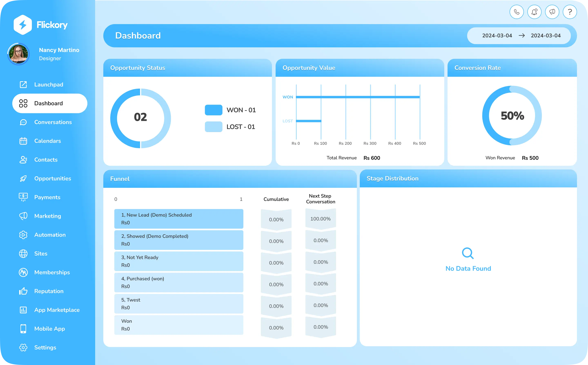Click the Automation gear-play icon

click(x=23, y=235)
